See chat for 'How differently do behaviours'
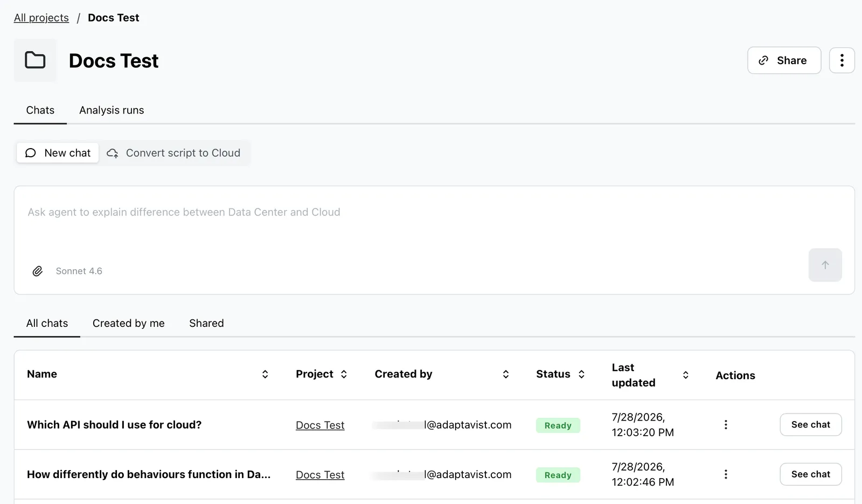Image resolution: width=862 pixels, height=504 pixels. coord(810,474)
